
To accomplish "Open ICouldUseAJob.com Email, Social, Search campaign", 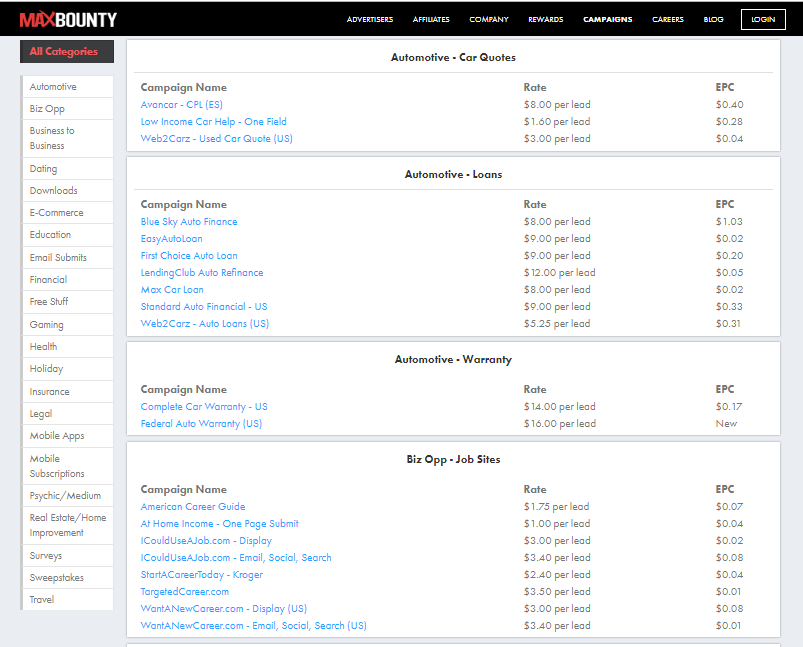I will click(236, 557).
